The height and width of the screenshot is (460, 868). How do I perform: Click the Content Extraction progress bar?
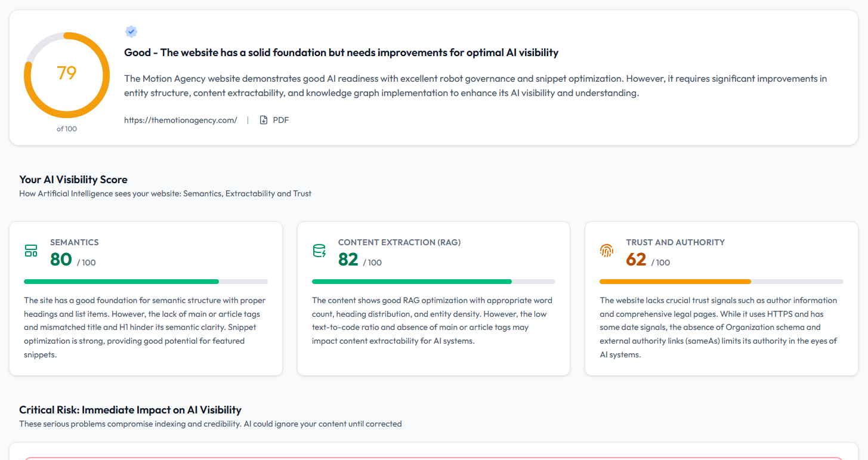click(412, 281)
